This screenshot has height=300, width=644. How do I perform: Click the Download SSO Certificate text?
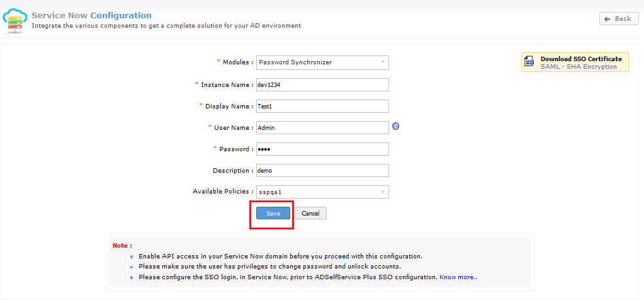[580, 59]
